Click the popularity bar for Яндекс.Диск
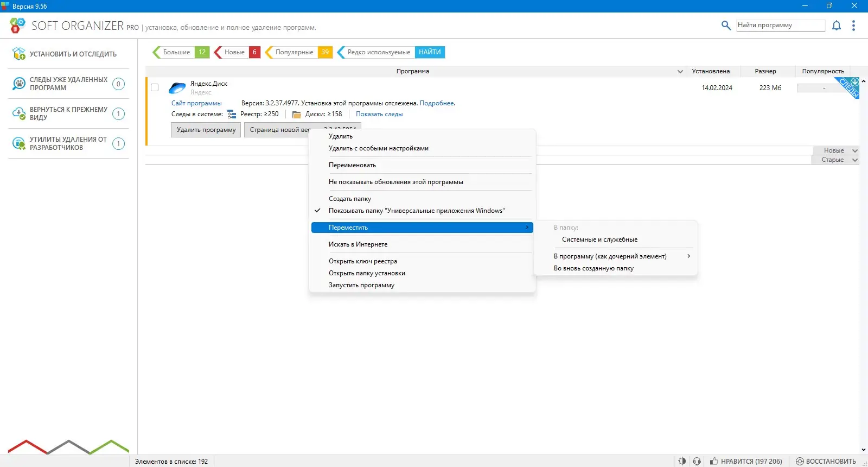Viewport: 868px width, 467px height. pyautogui.click(x=824, y=88)
